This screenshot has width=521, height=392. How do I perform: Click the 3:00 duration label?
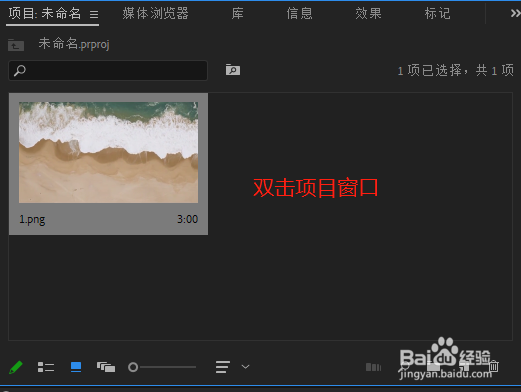187,219
